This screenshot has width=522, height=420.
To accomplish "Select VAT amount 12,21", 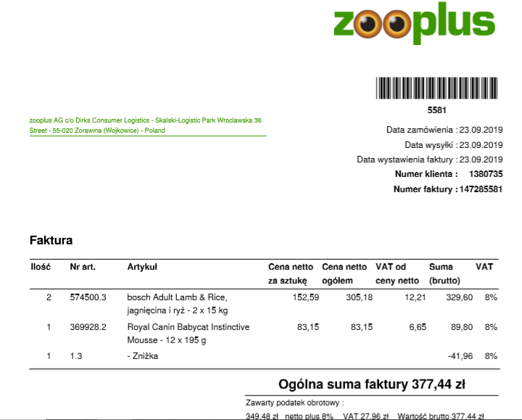I will pyautogui.click(x=415, y=297).
